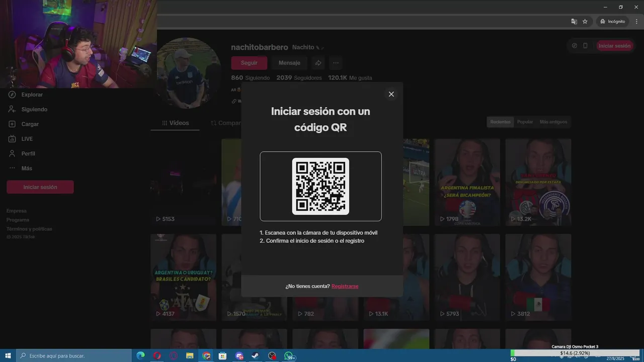The width and height of the screenshot is (644, 362).
Task: Click the TikTok coin icon in header
Action: (575, 46)
